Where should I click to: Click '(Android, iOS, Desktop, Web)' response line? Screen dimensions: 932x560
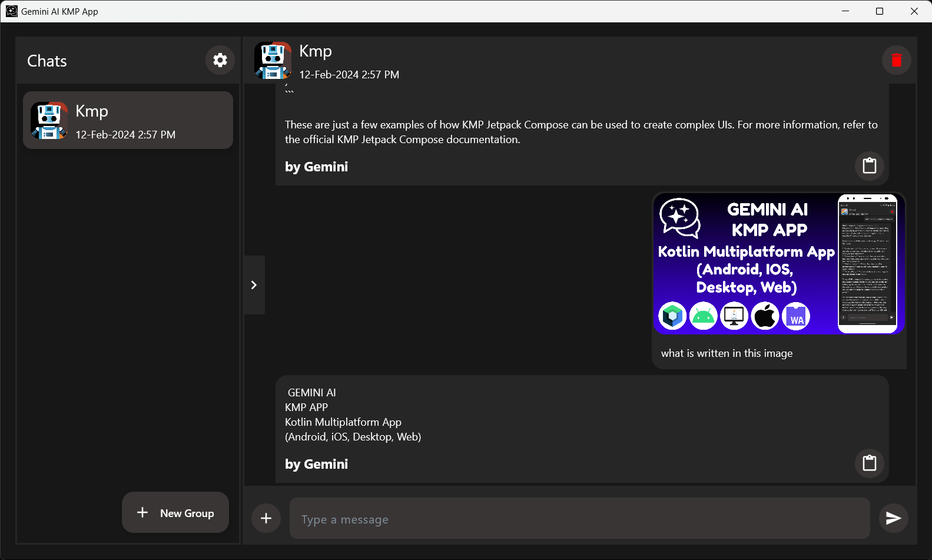[x=353, y=437]
